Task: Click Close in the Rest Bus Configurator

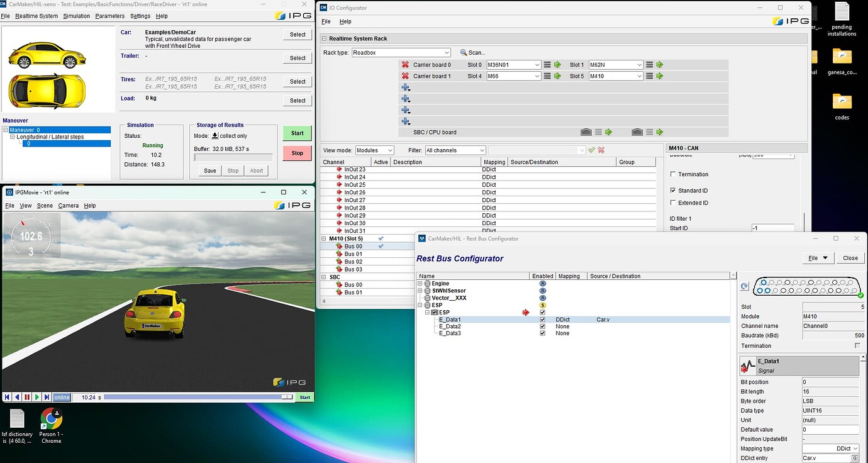Action: [x=849, y=258]
